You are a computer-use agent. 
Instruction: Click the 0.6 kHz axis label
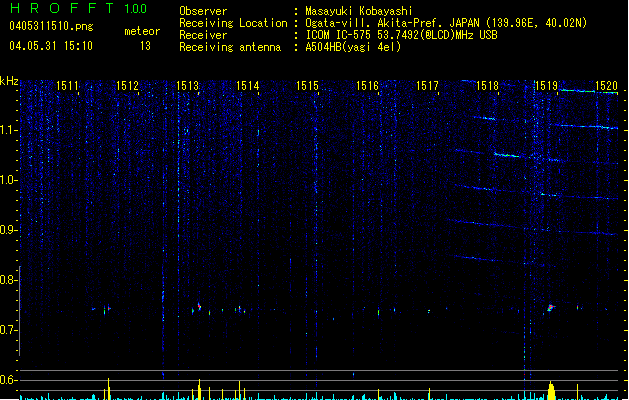9,380
